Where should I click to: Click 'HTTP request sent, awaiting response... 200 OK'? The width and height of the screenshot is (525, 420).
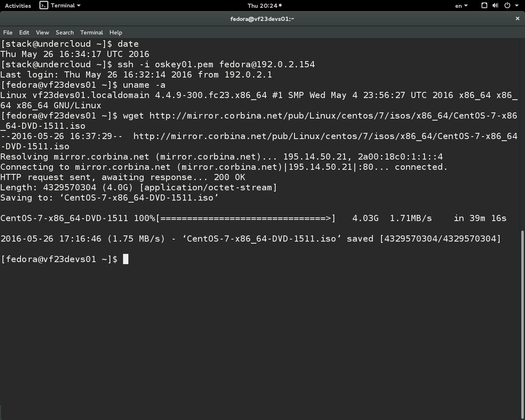[123, 177]
